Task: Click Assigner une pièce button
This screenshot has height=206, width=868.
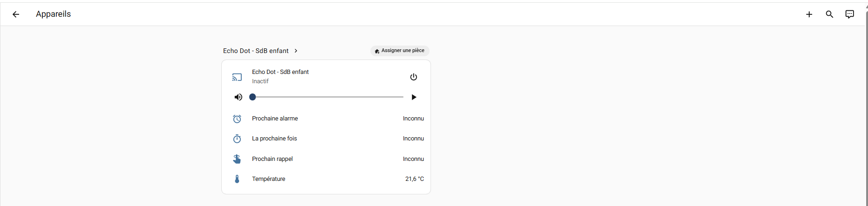Action: pyautogui.click(x=400, y=51)
